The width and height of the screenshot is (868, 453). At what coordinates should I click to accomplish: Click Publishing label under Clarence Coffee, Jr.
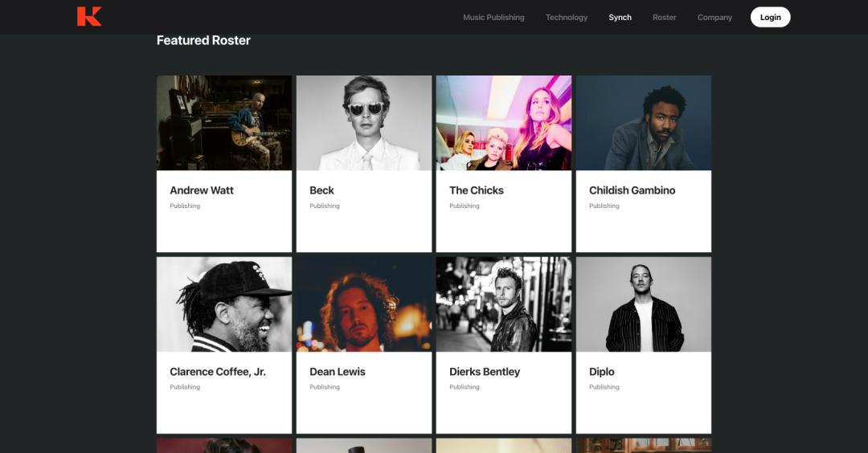[x=185, y=387]
